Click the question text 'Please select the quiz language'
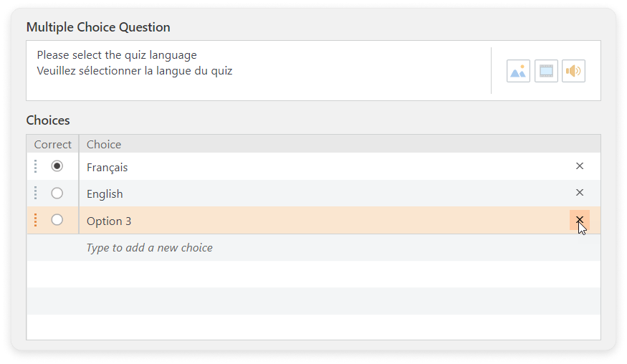The height and width of the screenshot is (364, 627). (117, 55)
